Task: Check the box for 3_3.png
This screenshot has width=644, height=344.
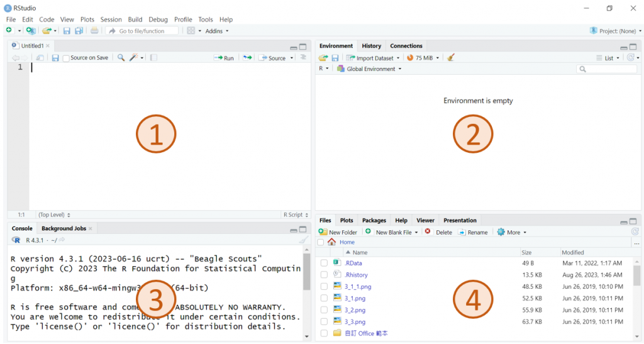Action: click(324, 322)
